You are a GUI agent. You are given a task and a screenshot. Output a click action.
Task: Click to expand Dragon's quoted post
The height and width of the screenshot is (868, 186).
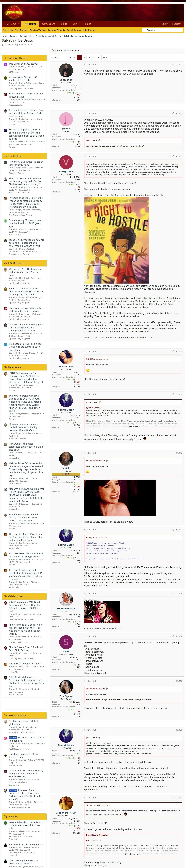pos(133,427)
